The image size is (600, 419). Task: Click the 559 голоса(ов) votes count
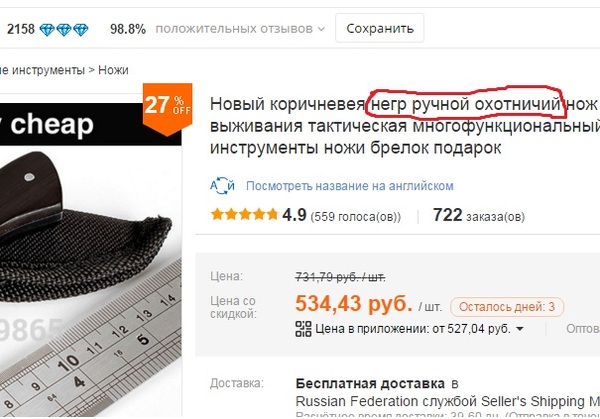[x=356, y=217]
